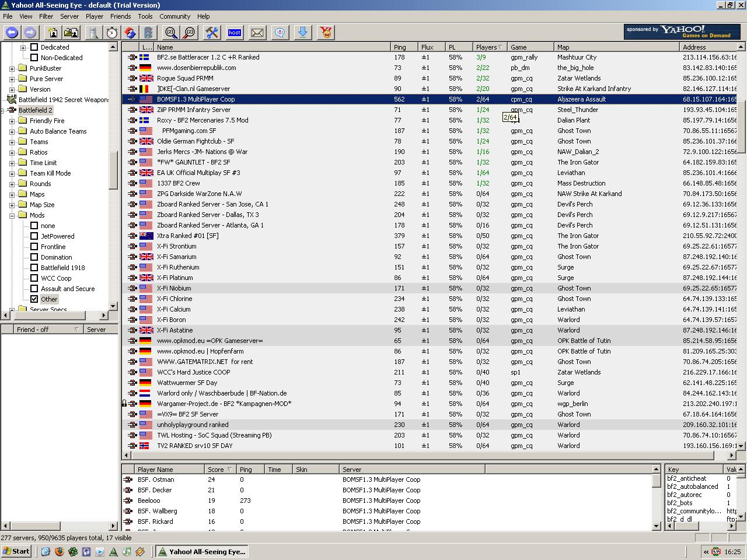The width and height of the screenshot is (747, 560).
Task: Click the headphones quick launch icon
Action: coord(86,551)
